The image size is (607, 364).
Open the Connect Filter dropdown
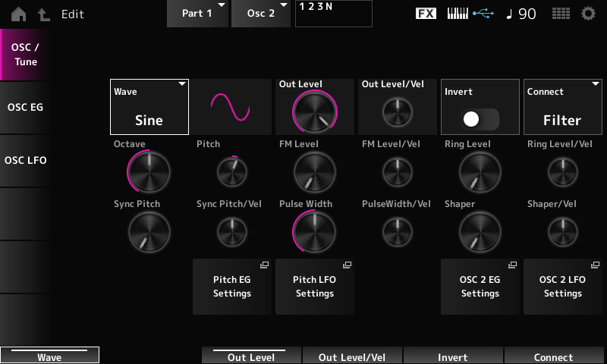(561, 107)
